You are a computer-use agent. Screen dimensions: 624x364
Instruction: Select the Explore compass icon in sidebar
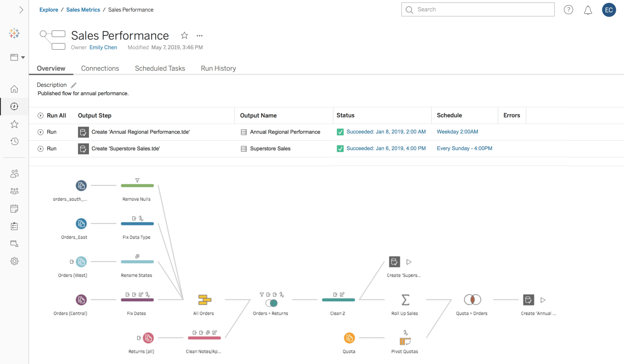pos(14,106)
